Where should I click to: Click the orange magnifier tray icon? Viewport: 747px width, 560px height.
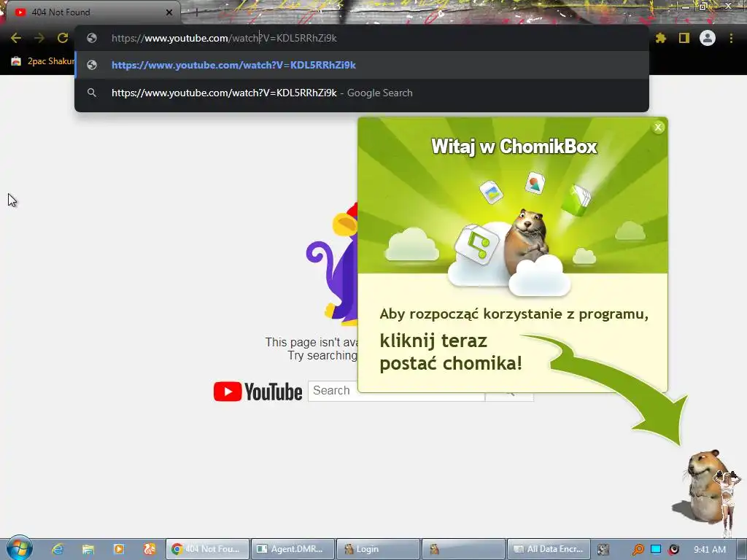(x=638, y=550)
